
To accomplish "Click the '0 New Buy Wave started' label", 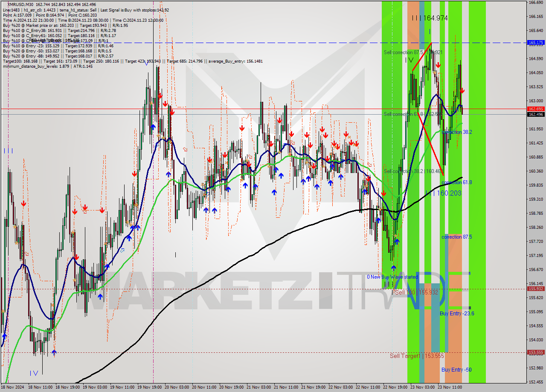I will (392, 277).
